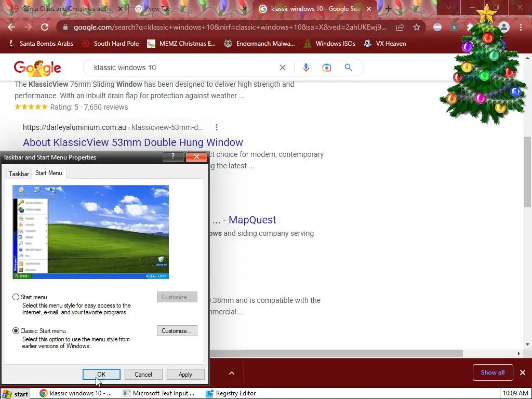The height and width of the screenshot is (399, 532).
Task: Open a new tab with plus button
Action: (x=389, y=9)
